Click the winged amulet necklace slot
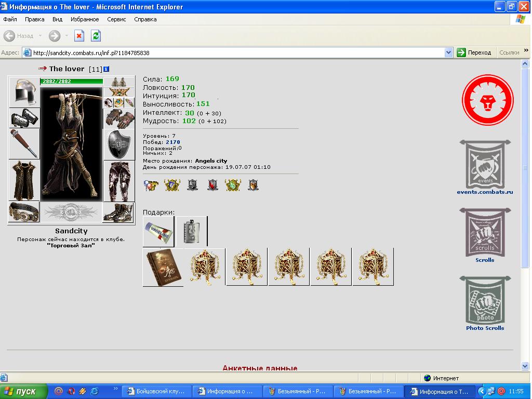532x399 pixels. pyautogui.click(x=119, y=92)
